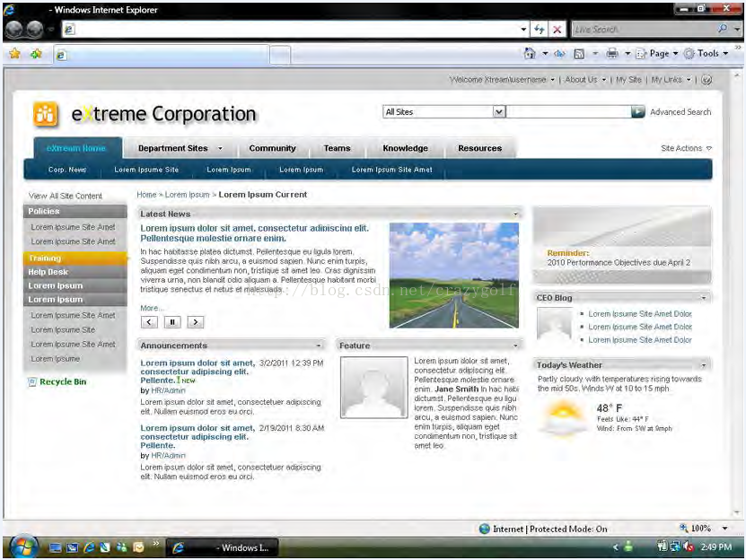
Task: Click the Internet Explorer quick launch icon
Action: click(x=89, y=547)
